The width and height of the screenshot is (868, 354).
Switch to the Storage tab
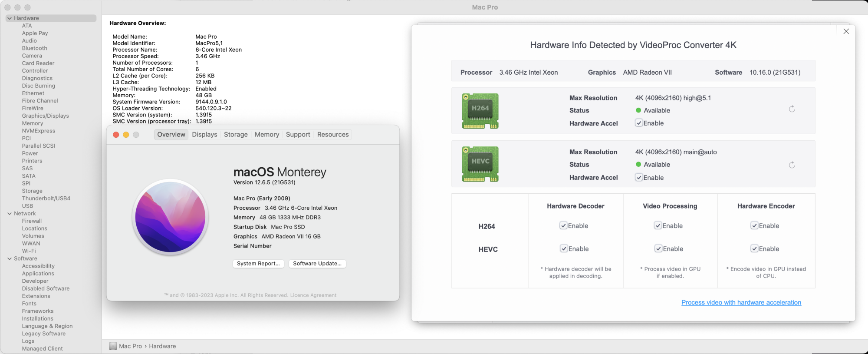(236, 135)
